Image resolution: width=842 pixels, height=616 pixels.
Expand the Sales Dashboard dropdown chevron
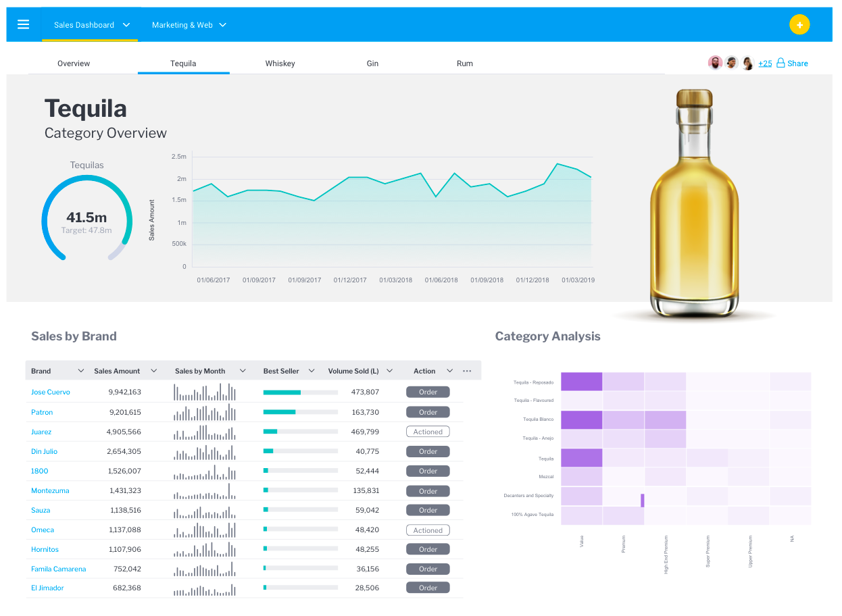pyautogui.click(x=126, y=25)
